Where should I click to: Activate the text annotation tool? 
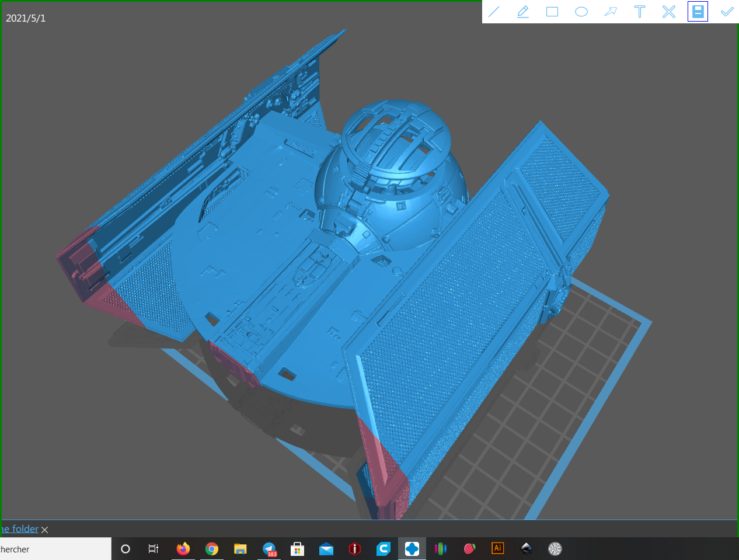(640, 12)
